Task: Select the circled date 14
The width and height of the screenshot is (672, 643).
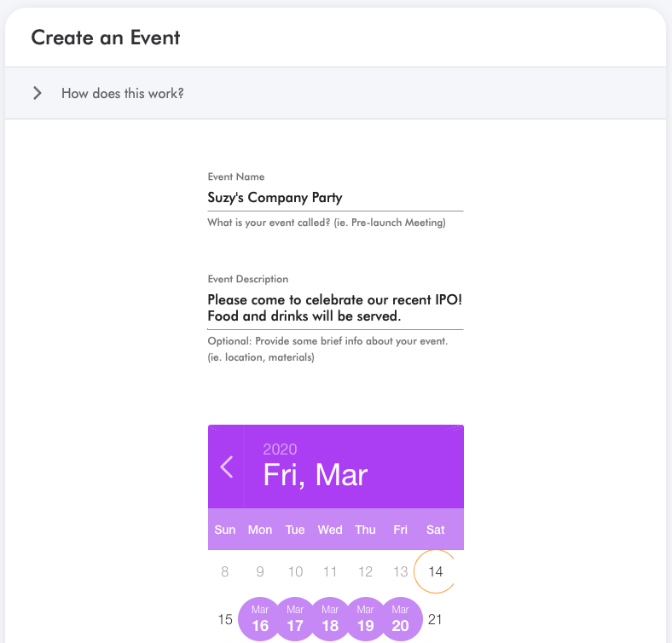Action: point(436,571)
